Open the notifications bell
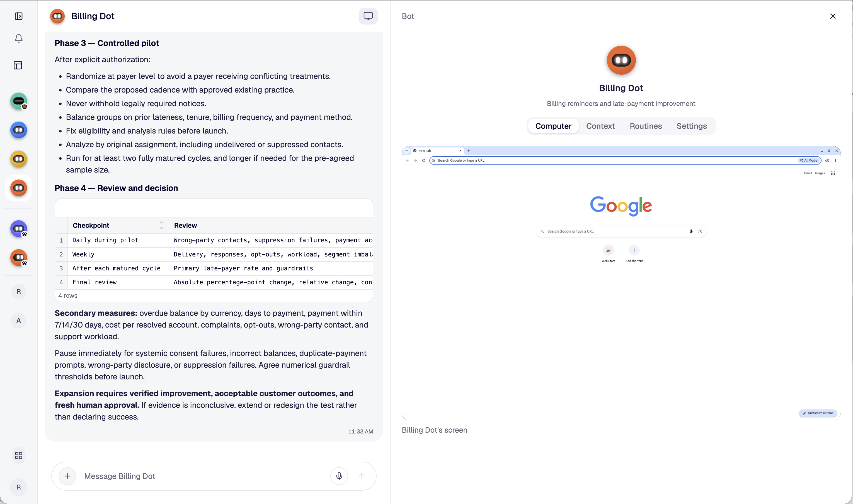Screen dimensions: 853x504 (x=19, y=38)
